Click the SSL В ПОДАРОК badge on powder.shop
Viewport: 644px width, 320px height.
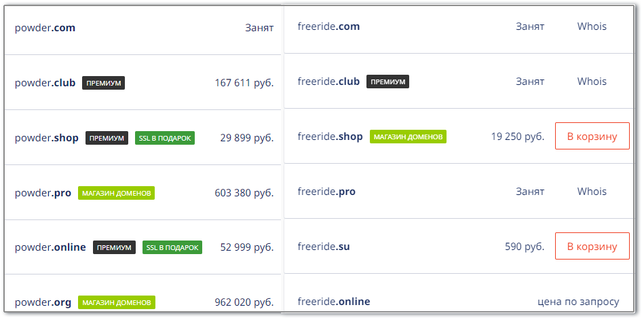coord(165,138)
